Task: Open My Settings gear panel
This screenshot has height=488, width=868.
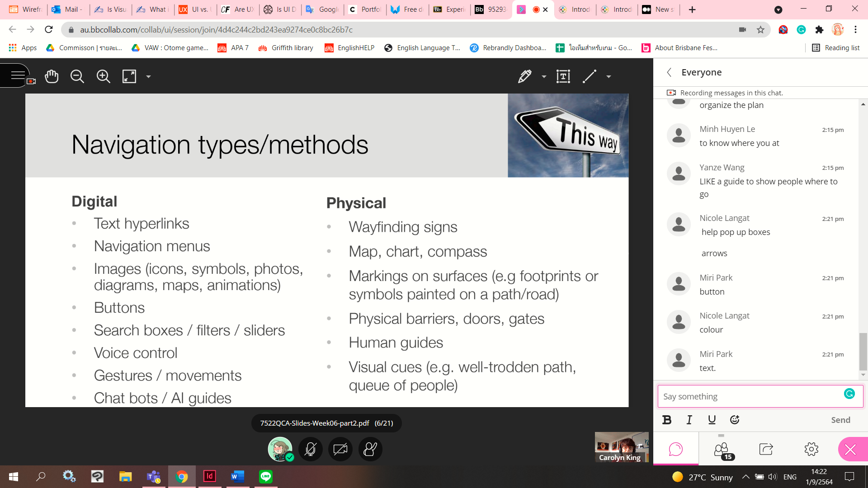Action: [x=811, y=449]
